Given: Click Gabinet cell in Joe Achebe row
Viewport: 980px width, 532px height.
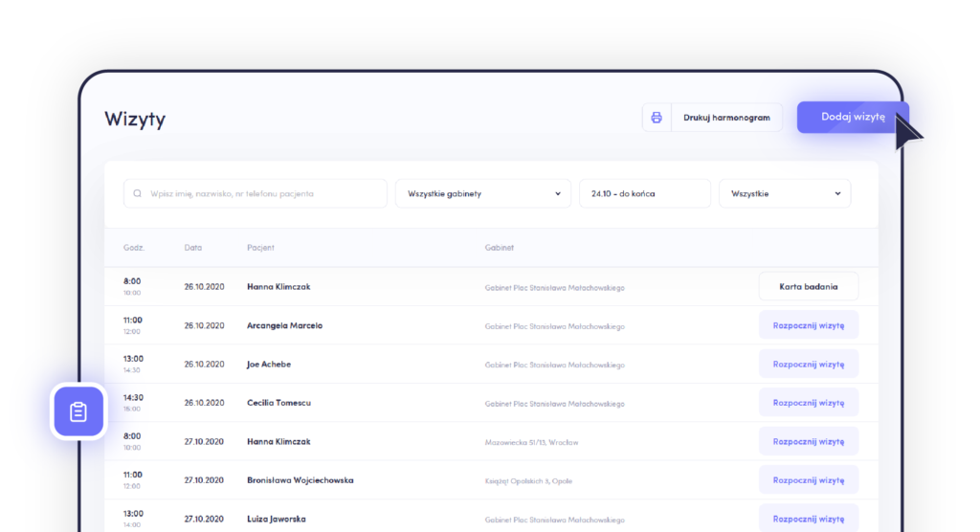Looking at the screenshot, I should [555, 366].
